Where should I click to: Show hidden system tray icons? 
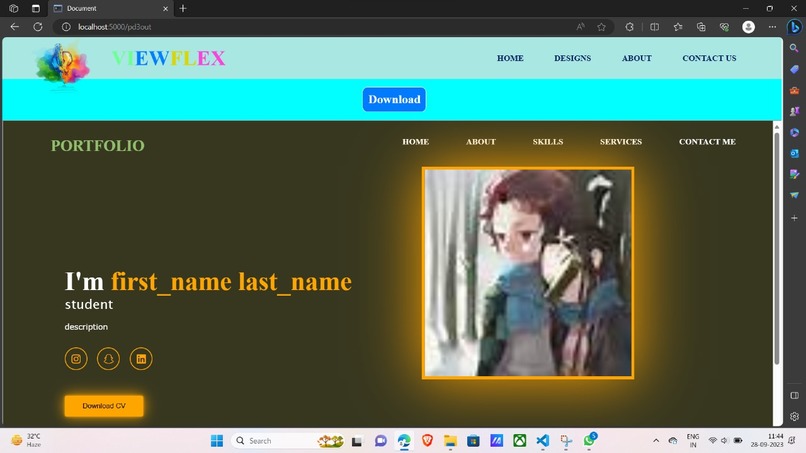point(656,441)
